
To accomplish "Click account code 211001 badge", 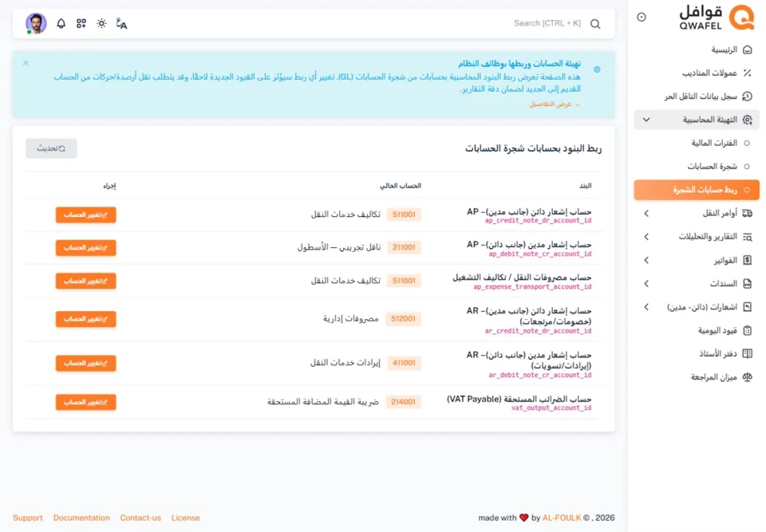I will 404,247.
